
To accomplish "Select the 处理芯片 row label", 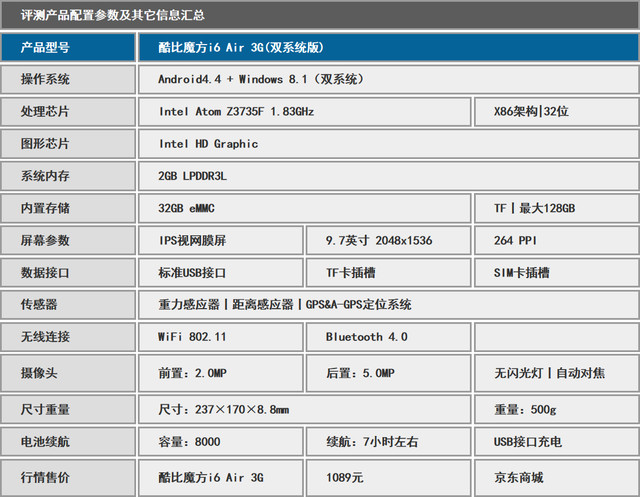I will pos(68,111).
